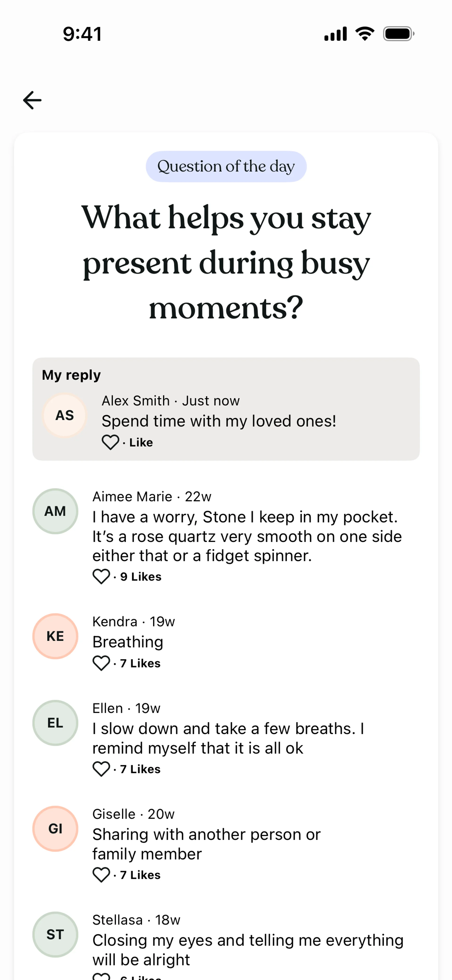Tap the Question of the day badge
Screen dimensions: 452x980
(226, 167)
